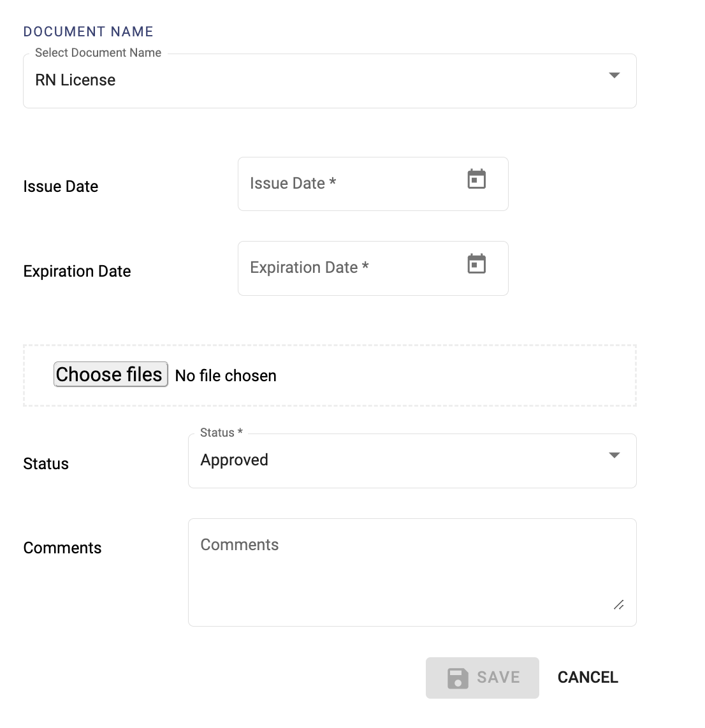Screen dimensions: 705x728
Task: Click inside the Comments text area
Action: pyautogui.click(x=411, y=567)
